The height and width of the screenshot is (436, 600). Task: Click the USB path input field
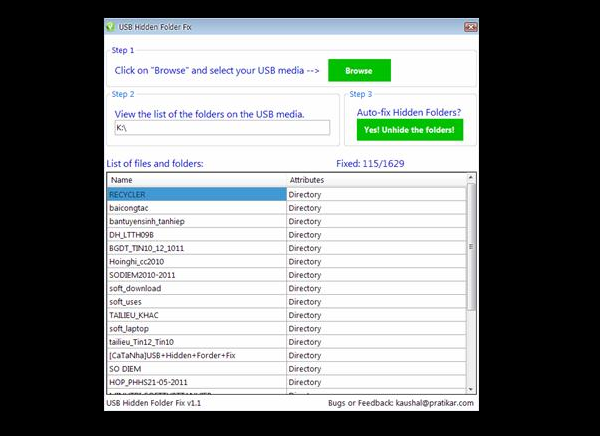(221, 128)
